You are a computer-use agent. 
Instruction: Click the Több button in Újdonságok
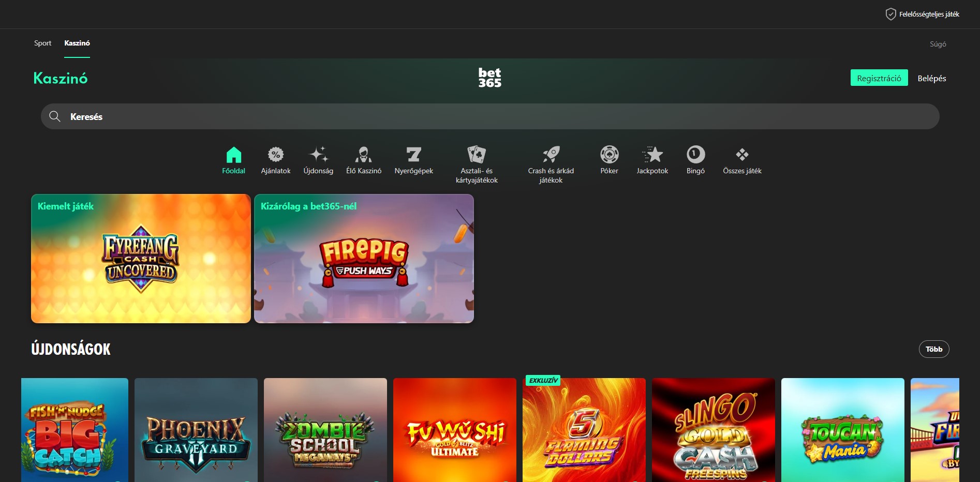(934, 349)
